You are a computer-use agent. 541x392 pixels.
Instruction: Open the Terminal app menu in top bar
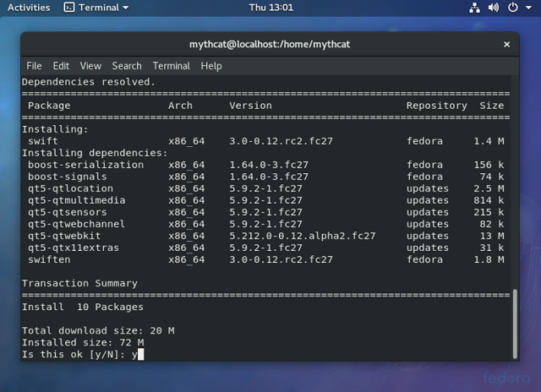(96, 8)
